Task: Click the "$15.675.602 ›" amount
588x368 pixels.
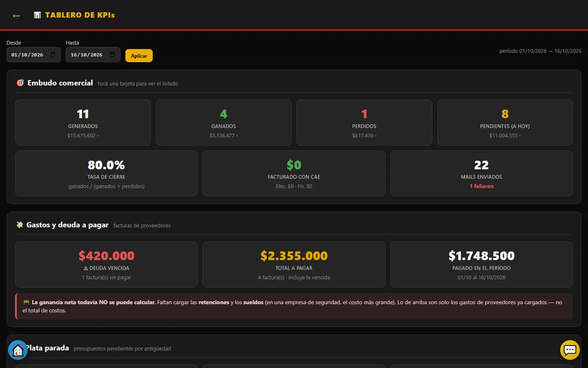Action: click(x=83, y=135)
